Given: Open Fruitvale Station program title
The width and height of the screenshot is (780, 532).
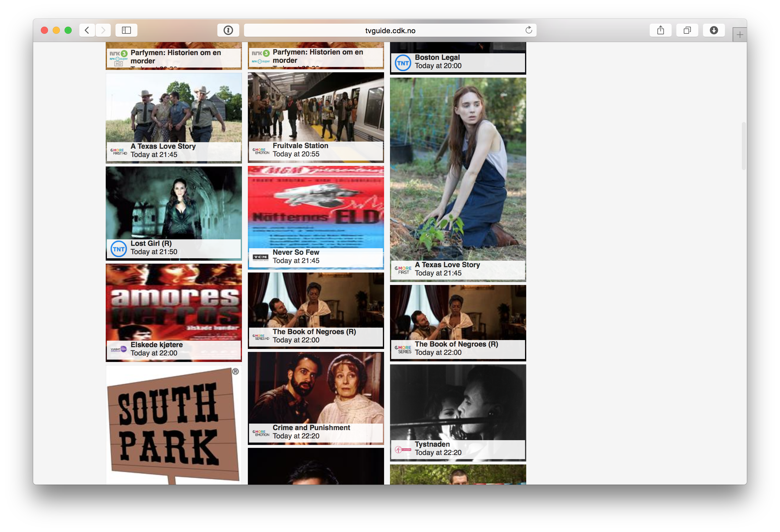Looking at the screenshot, I should point(300,146).
